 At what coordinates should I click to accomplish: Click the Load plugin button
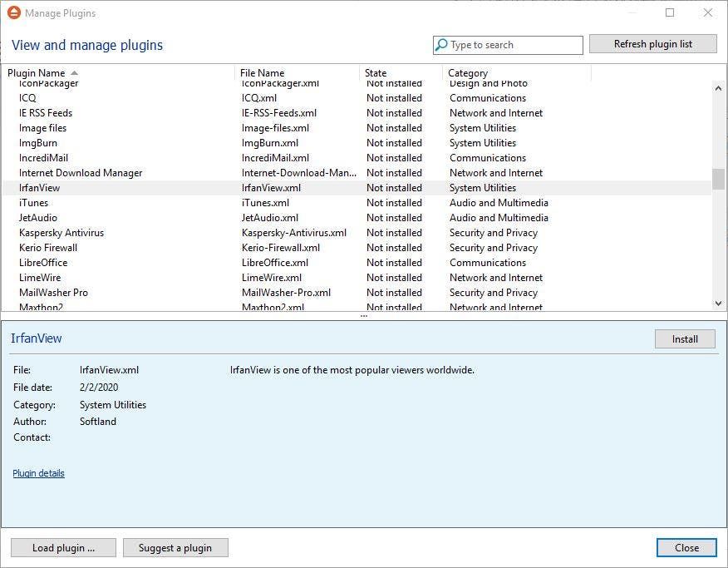(x=63, y=547)
